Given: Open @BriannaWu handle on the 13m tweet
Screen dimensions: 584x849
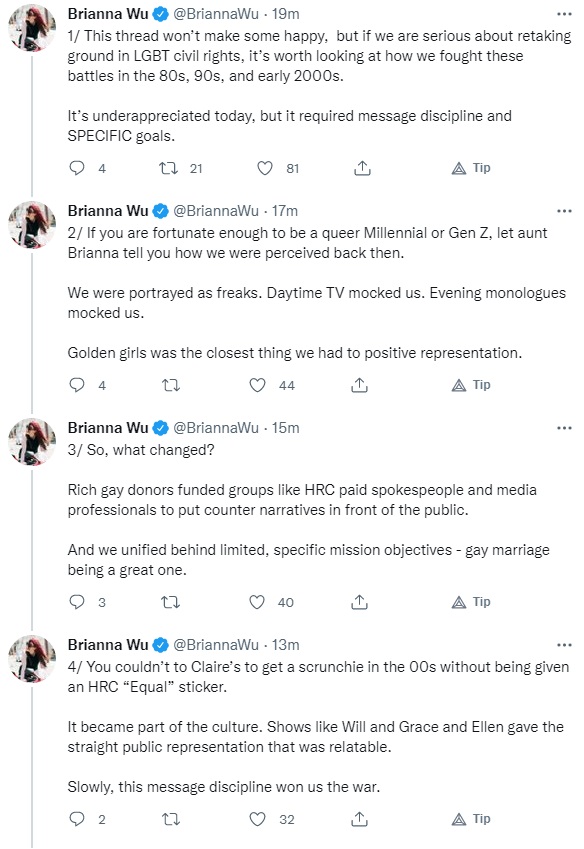Looking at the screenshot, I should 216,645.
